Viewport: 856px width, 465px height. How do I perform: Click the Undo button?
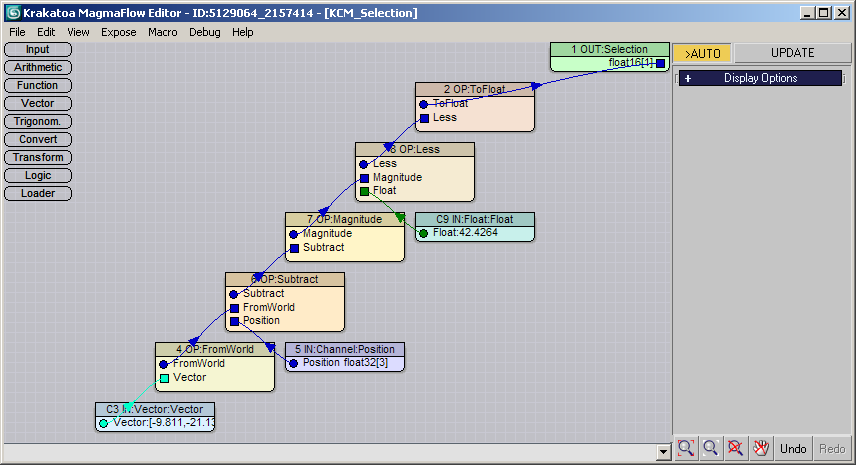click(x=793, y=449)
